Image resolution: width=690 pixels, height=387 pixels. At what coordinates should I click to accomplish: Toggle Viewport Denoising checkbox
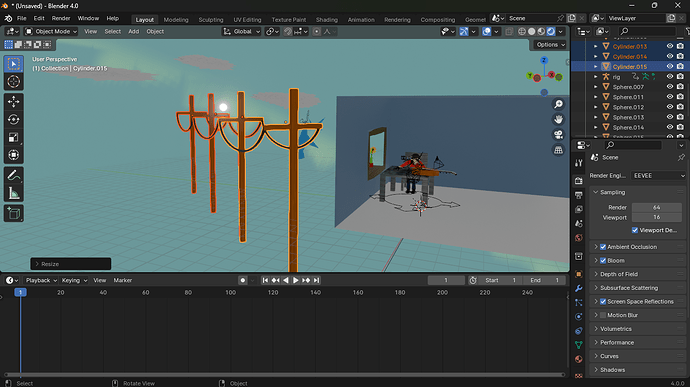[x=635, y=230]
